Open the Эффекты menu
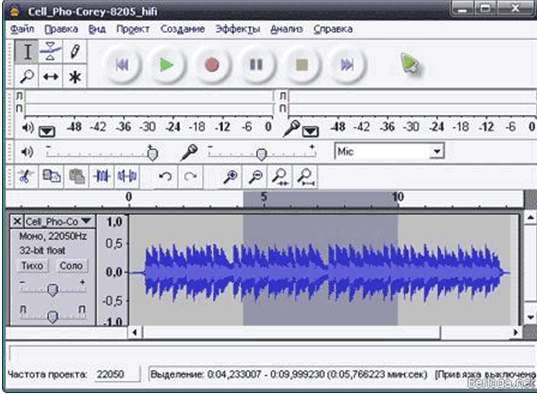This screenshot has width=537, height=395. 238,29
